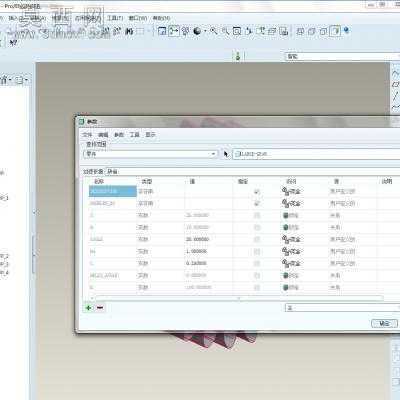Toggle the spin center icon
The height and width of the screenshot is (400, 400).
174,31
